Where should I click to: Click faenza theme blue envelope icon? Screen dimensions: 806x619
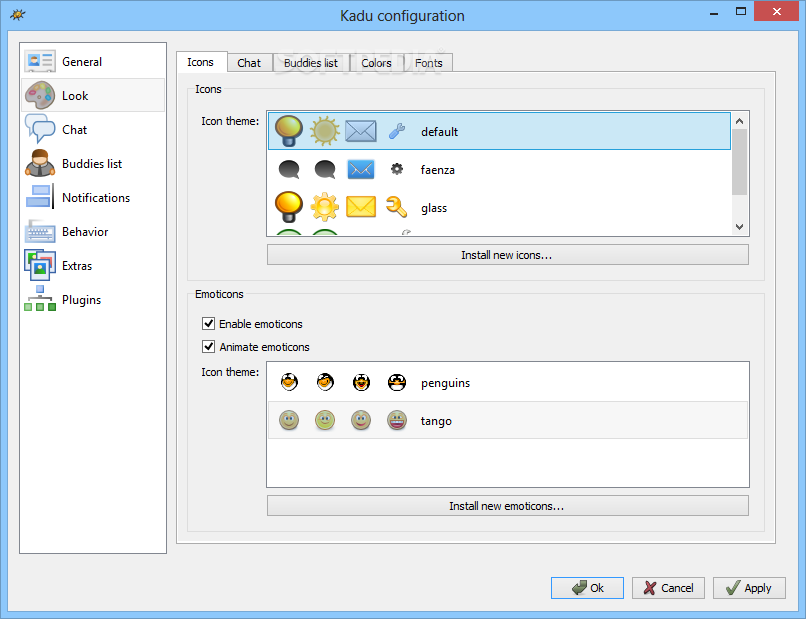coord(361,169)
